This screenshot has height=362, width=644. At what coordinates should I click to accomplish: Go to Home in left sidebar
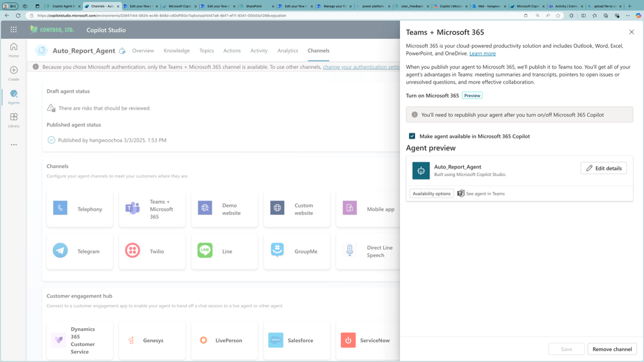tap(14, 50)
